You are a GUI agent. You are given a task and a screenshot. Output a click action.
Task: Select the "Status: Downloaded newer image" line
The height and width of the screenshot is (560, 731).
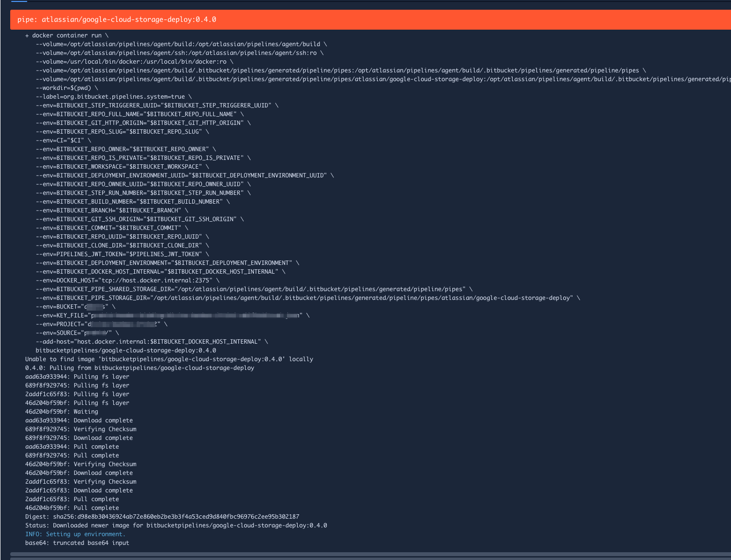176,525
